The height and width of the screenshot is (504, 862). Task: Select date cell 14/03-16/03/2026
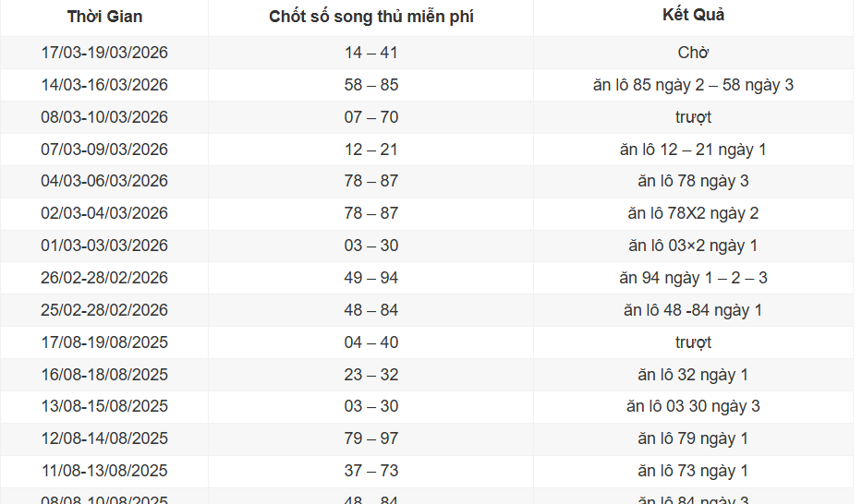[x=104, y=85]
